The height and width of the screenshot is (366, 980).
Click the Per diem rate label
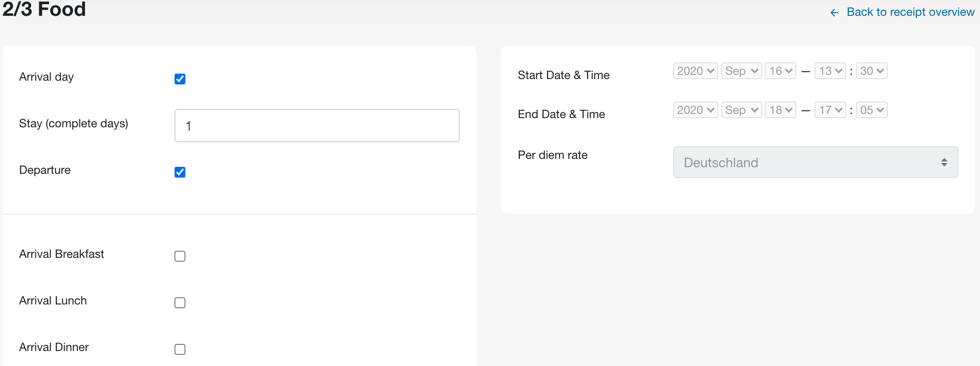click(x=553, y=155)
